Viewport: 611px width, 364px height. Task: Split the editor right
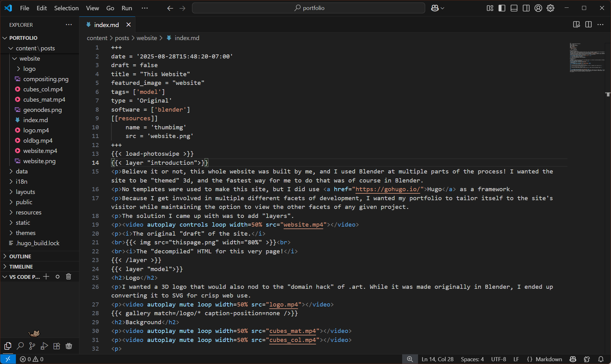click(x=588, y=25)
